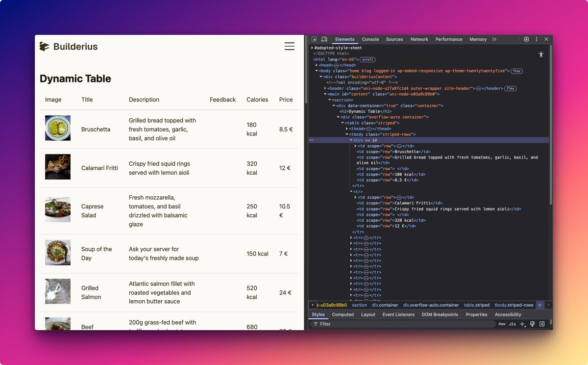This screenshot has height=365, width=588.
Task: Click the ellipsis beside selected tr row
Action: tap(311, 140)
